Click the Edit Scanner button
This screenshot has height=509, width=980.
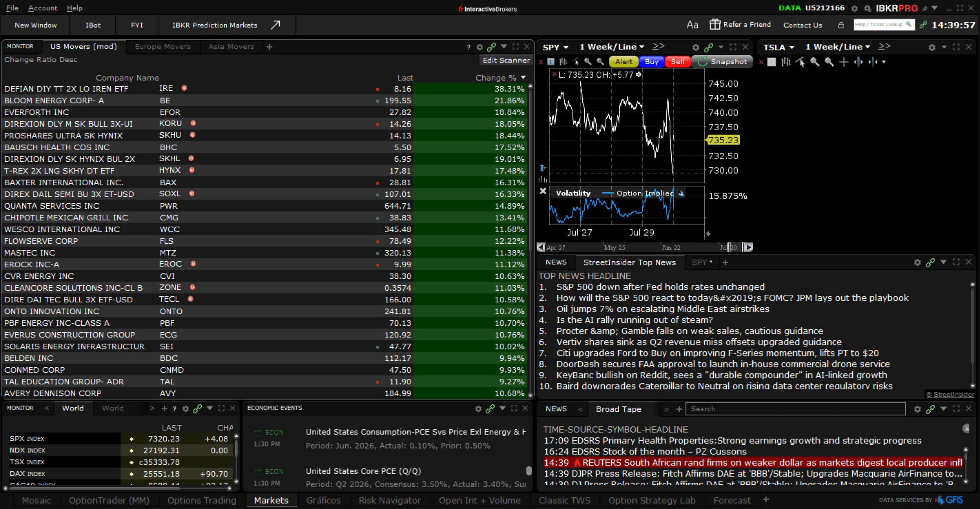click(x=506, y=60)
